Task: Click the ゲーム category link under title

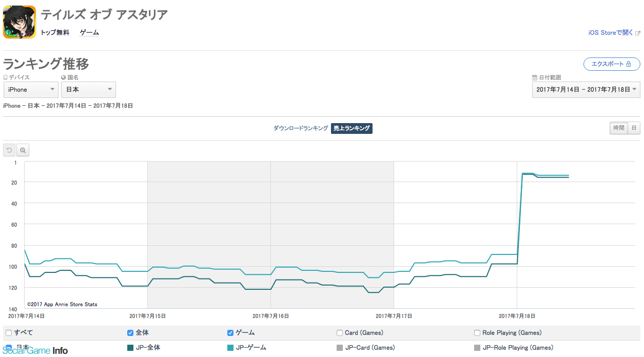Action: pyautogui.click(x=89, y=33)
